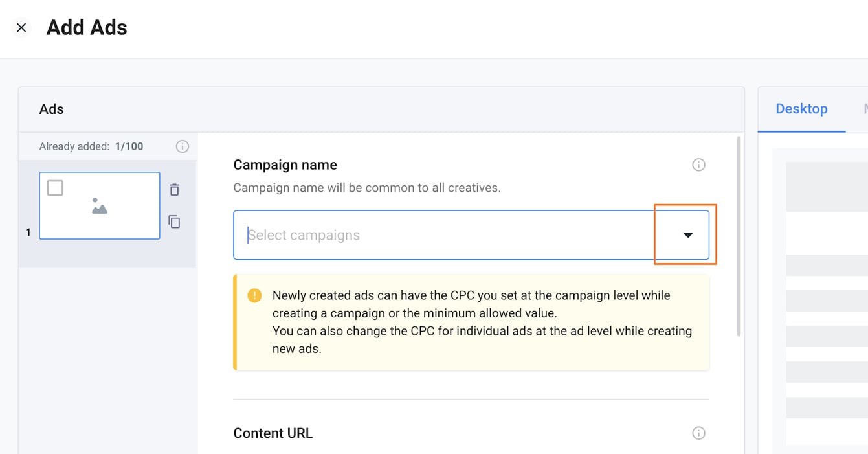The width and height of the screenshot is (868, 454).
Task: Close the Add Ads dialog with the X
Action: [x=21, y=28]
